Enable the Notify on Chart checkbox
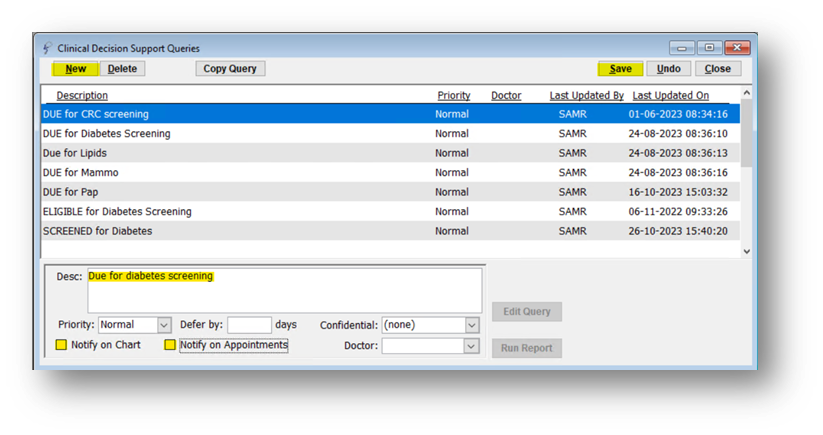The image size is (823, 435). coord(61,345)
